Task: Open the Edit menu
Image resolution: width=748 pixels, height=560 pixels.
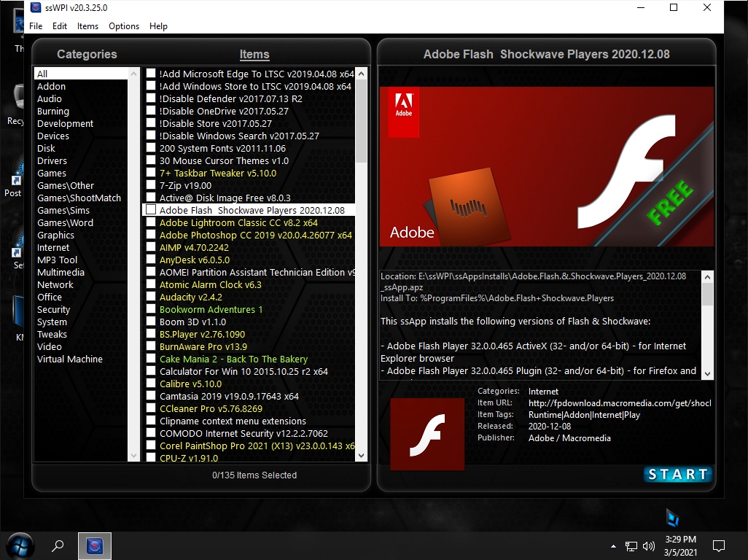Action: coord(60,26)
